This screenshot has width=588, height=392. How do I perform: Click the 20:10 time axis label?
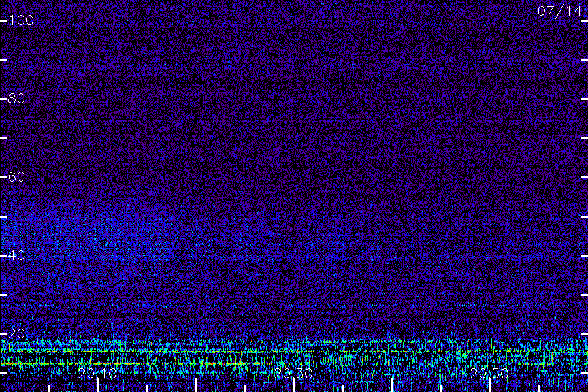click(x=97, y=374)
